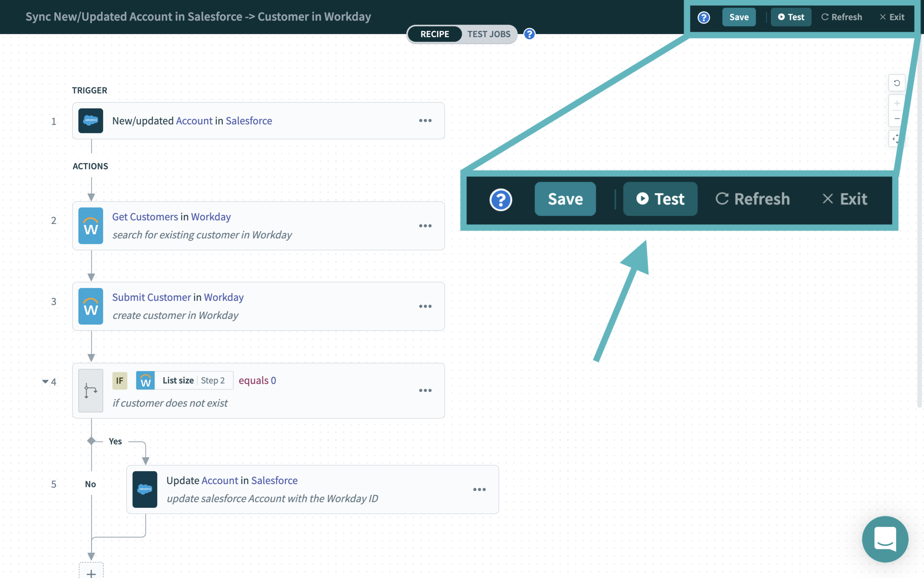
Task: Click the Account link in Update Account step
Action: [219, 480]
